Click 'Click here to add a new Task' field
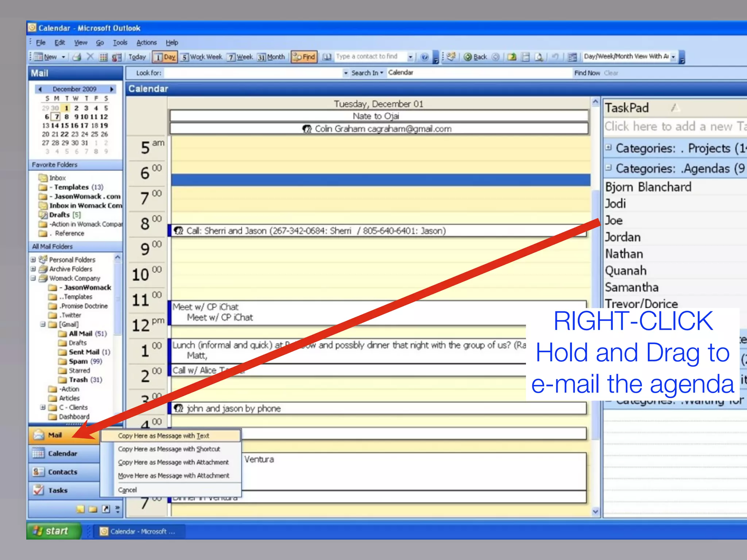 coord(675,127)
